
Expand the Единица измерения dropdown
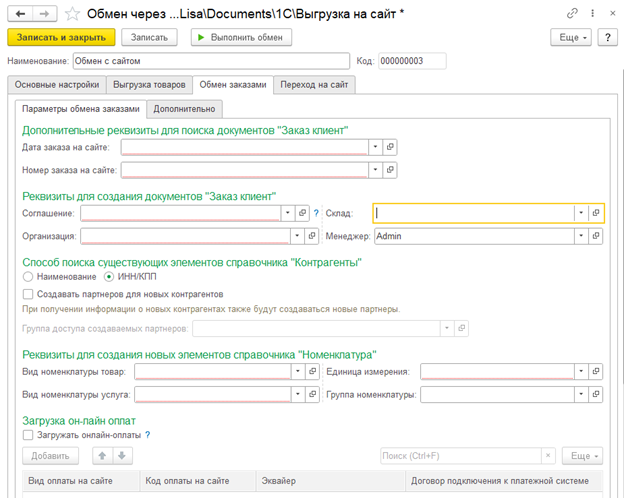pyautogui.click(x=580, y=371)
